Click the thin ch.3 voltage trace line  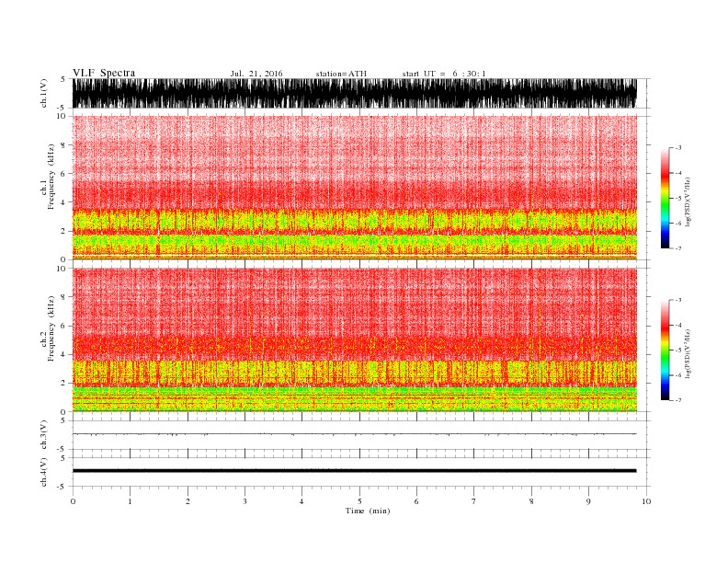[354, 434]
